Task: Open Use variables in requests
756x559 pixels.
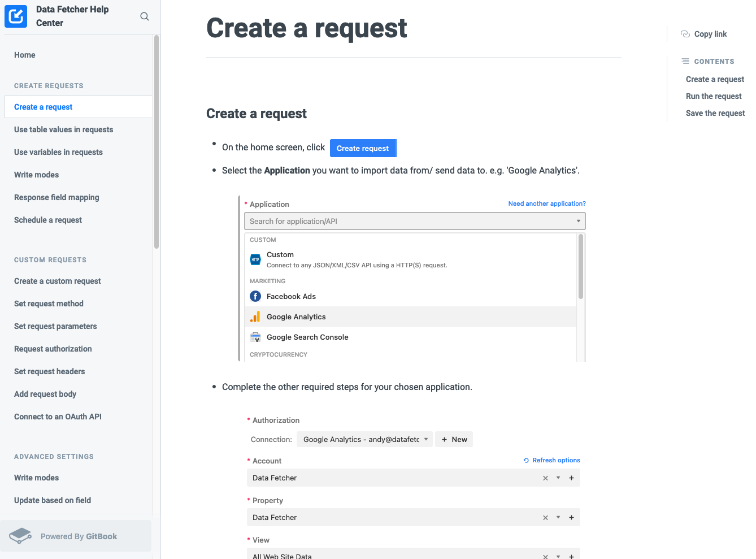Action: tap(58, 152)
